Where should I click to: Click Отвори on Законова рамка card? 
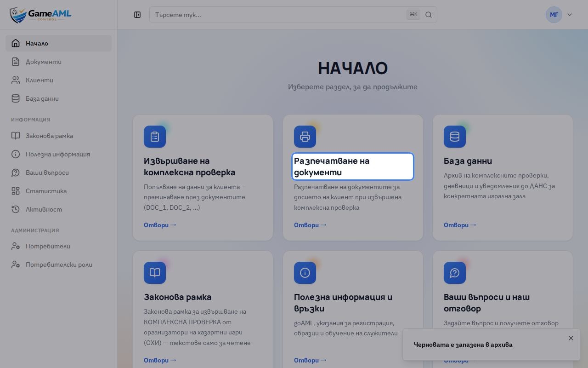(x=160, y=360)
